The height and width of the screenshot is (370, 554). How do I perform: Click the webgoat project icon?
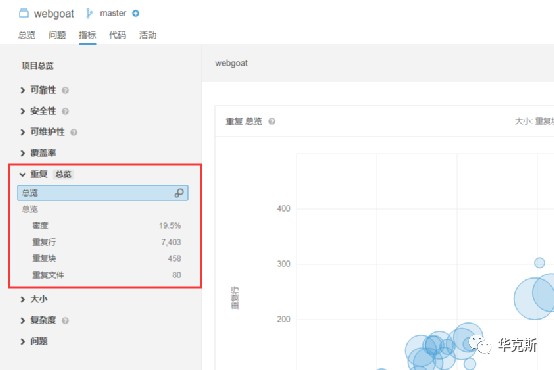click(24, 13)
